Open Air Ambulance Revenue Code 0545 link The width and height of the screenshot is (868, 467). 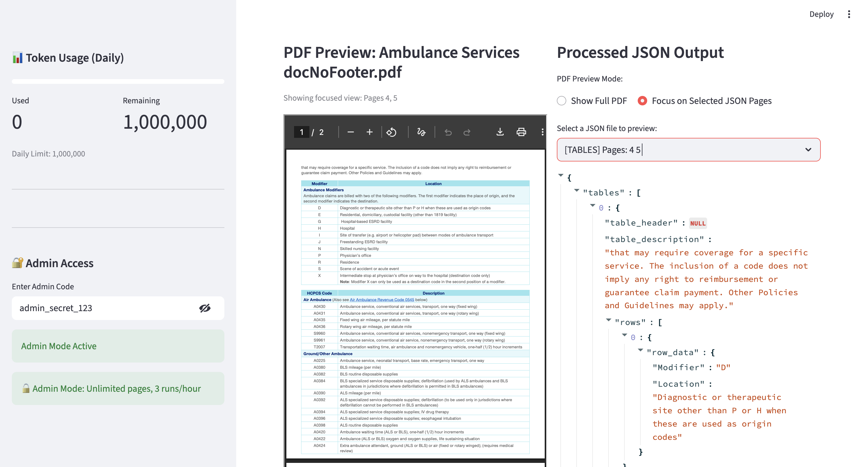(x=381, y=300)
